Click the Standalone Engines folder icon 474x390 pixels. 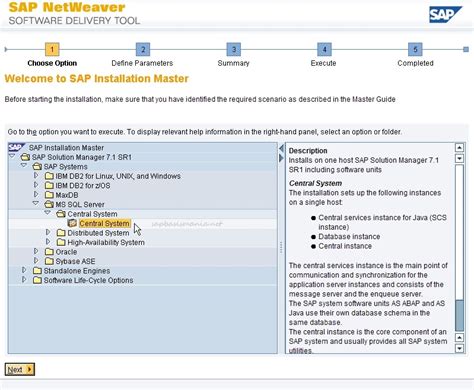tap(37, 270)
